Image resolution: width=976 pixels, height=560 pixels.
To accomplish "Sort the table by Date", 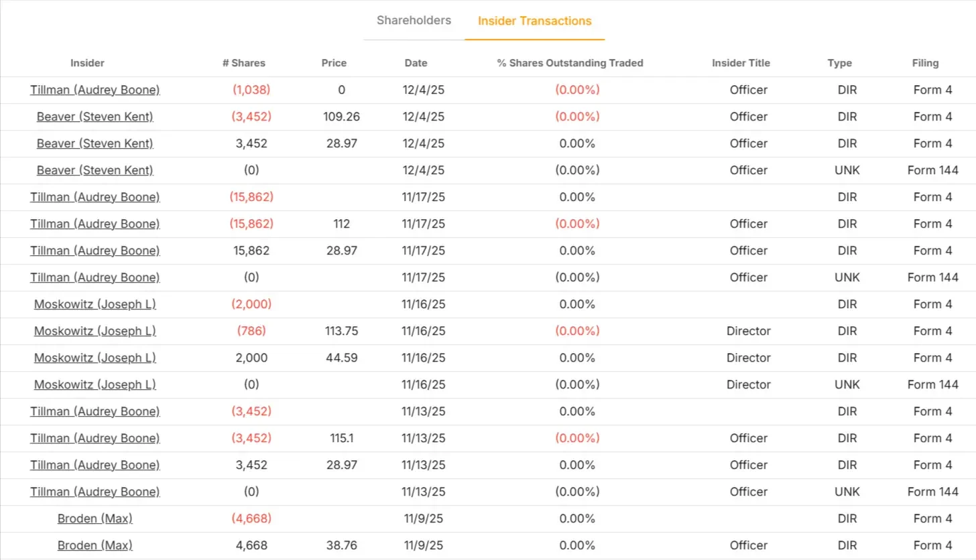I will (x=416, y=63).
